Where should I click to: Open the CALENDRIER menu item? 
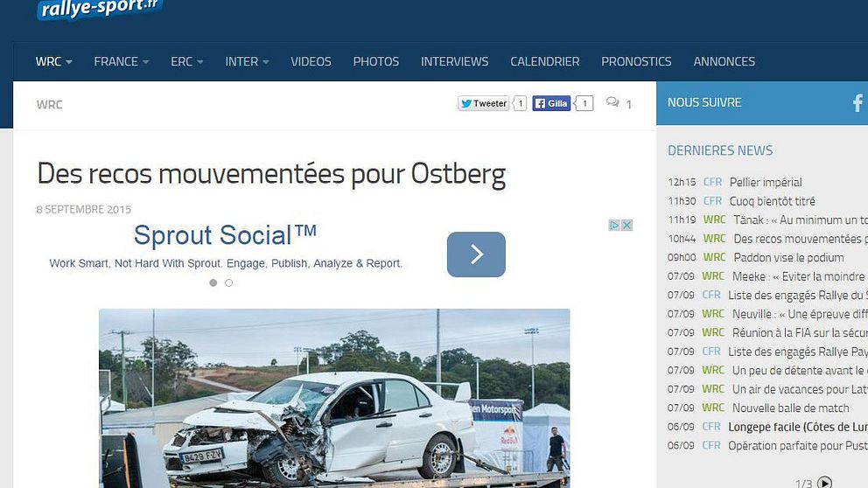pos(545,61)
